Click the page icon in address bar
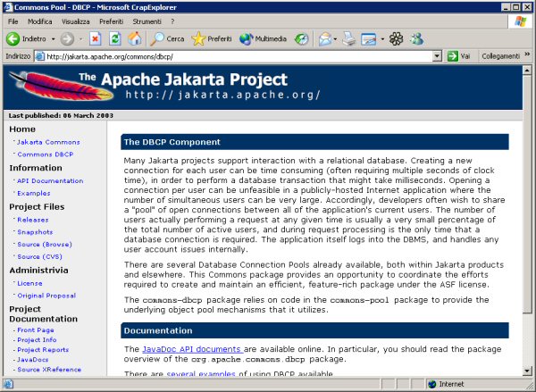The height and width of the screenshot is (392, 536). click(40, 56)
